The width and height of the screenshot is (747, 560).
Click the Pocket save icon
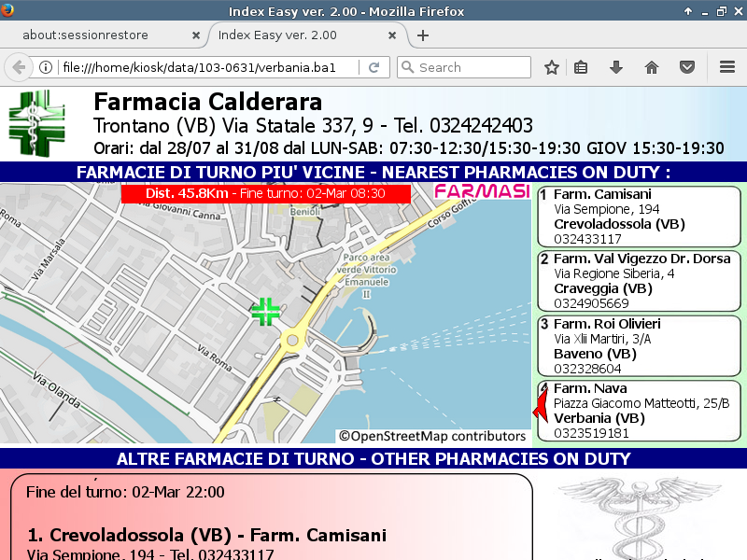[x=687, y=67]
